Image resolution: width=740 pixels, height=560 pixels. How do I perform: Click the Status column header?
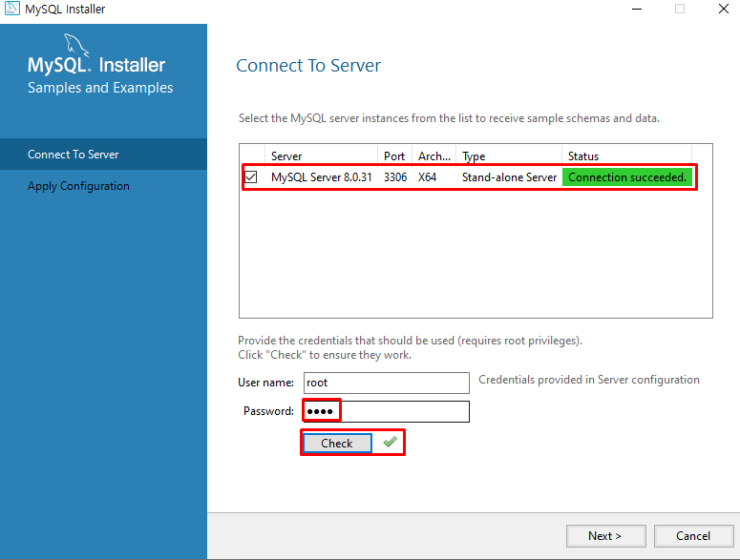627,156
